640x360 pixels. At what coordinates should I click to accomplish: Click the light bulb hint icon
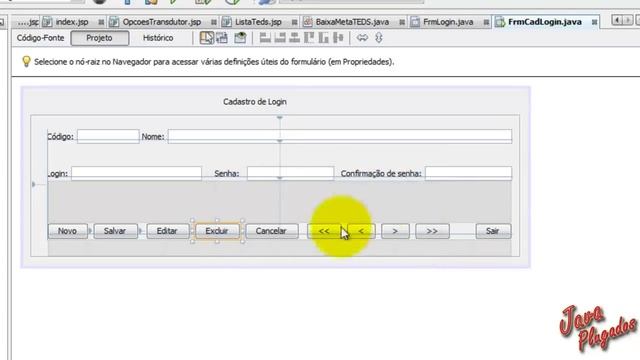point(26,62)
